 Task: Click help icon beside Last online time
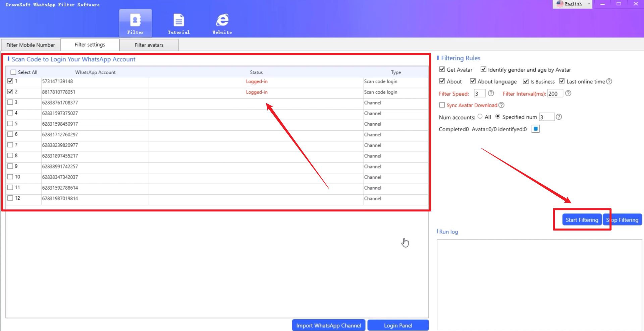point(609,81)
